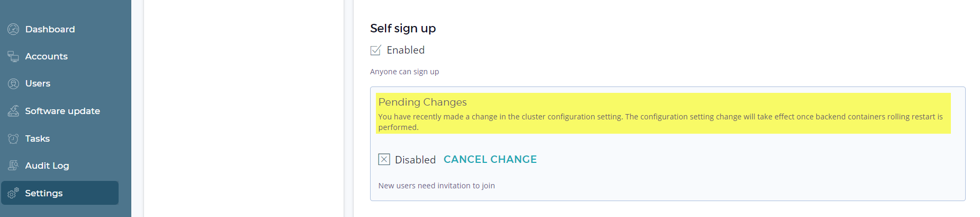Screen dimensions: 980x217
Task: Go to the Accounts menu label
Action: [46, 56]
